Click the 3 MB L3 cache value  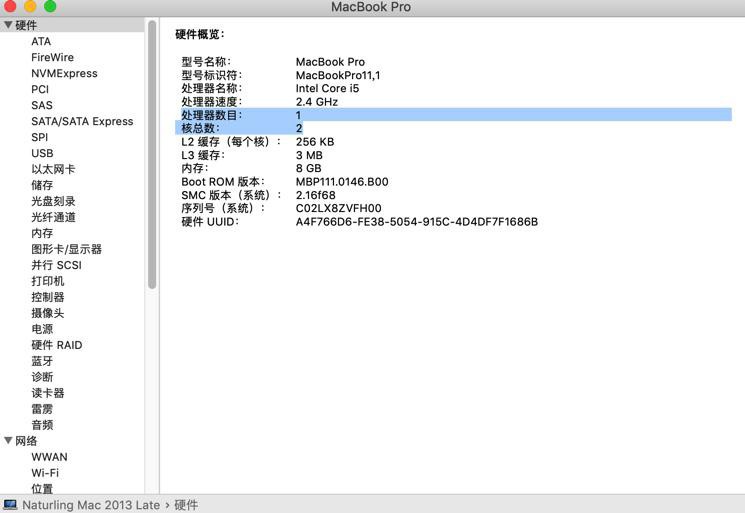(309, 155)
